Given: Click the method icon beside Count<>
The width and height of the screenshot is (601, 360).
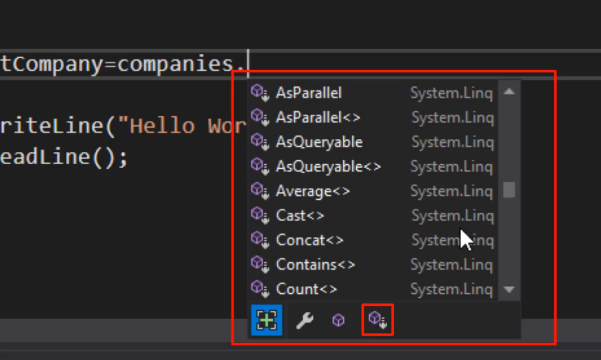Looking at the screenshot, I should tap(260, 289).
